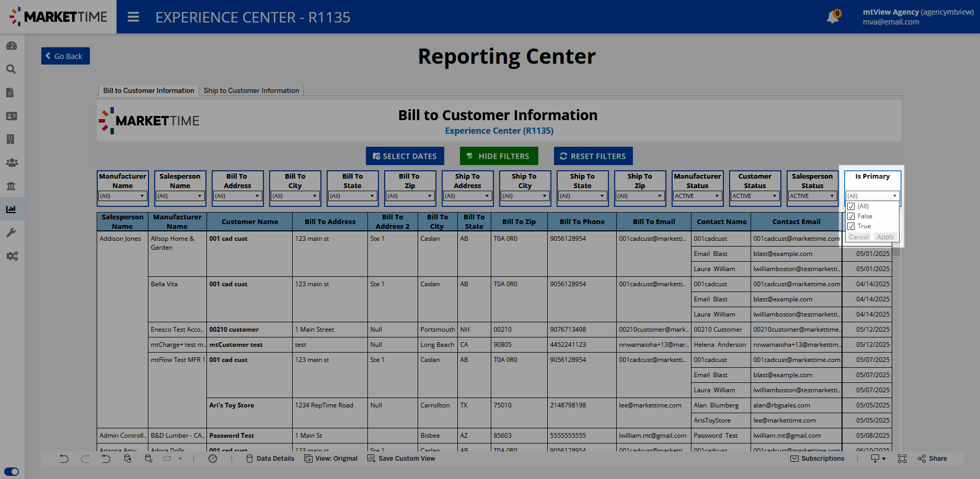980x479 pixels.
Task: Expand the Ship To Address filter dropdown
Action: point(467,196)
